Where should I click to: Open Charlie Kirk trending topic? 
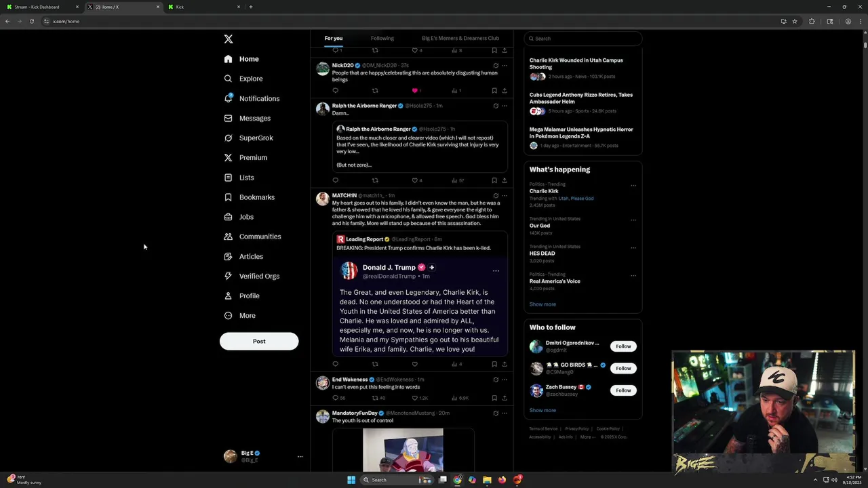click(544, 191)
